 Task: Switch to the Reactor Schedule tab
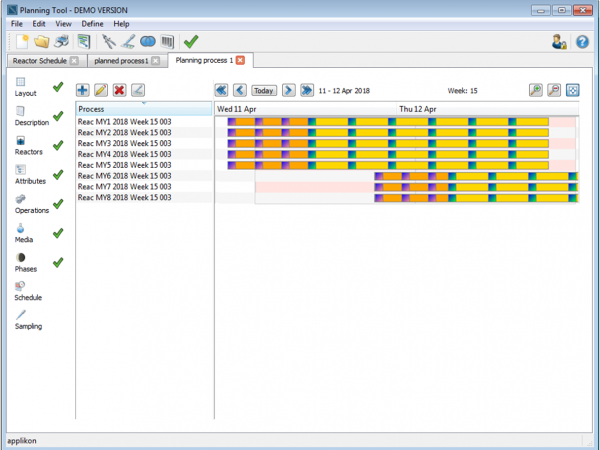(x=39, y=61)
